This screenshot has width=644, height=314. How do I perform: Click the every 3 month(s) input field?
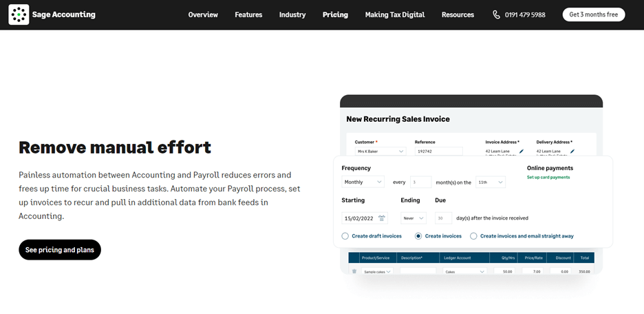(x=420, y=182)
